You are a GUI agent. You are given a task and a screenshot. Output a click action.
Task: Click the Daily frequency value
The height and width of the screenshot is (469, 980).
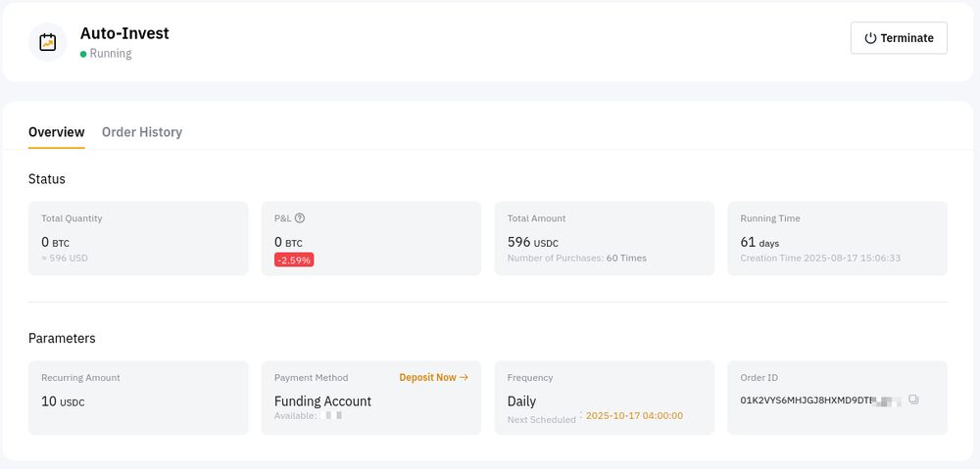point(521,400)
